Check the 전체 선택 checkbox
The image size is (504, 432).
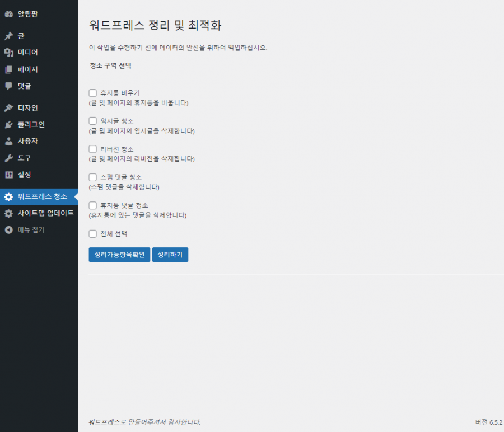(x=92, y=234)
